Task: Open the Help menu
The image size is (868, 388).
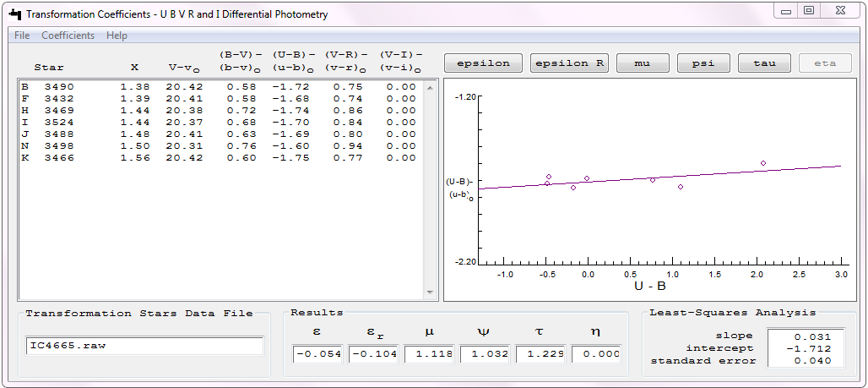Action: click(x=117, y=36)
